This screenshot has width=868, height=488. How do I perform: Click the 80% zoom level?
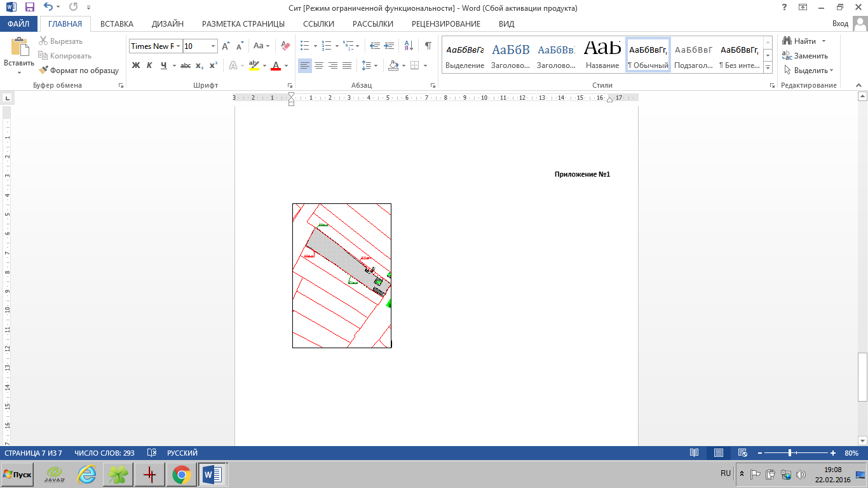851,453
